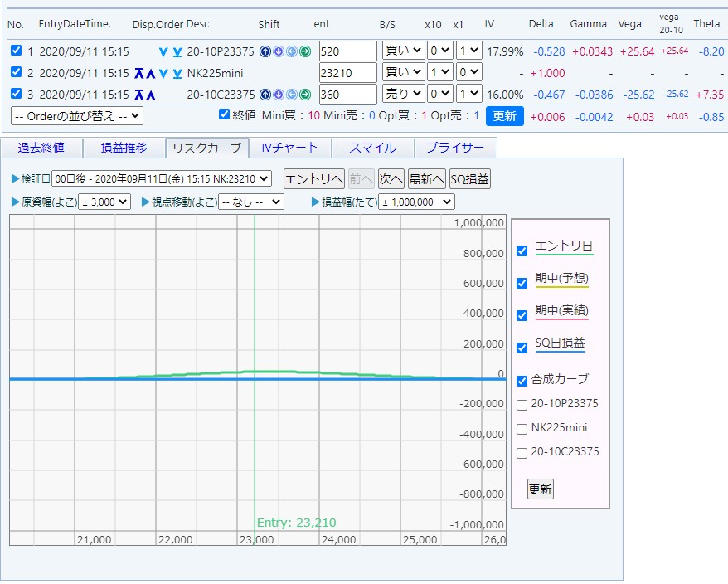728x584 pixels.
Task: Click エントリ日 legend label
Action: click(x=564, y=246)
